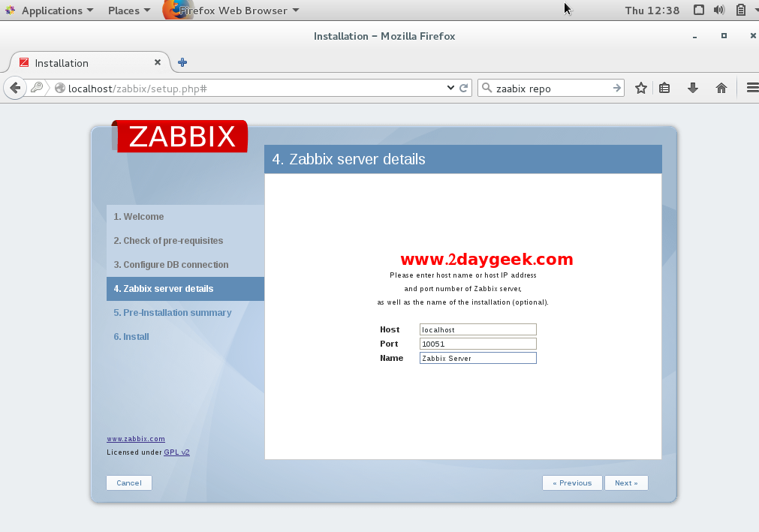Click the ZABBIX logo
Screen dimensions: 759x532
[x=180, y=137]
